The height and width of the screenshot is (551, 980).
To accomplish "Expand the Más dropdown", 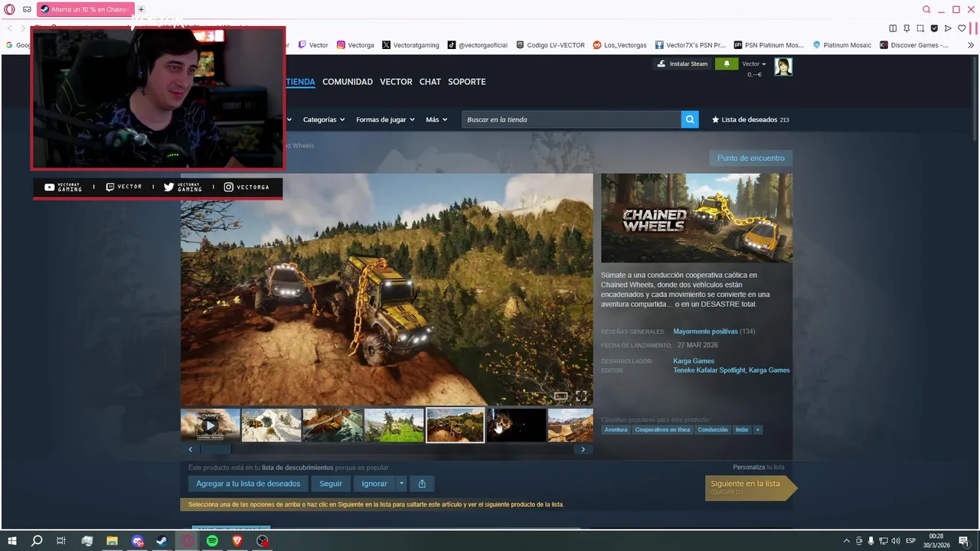I will tap(436, 119).
